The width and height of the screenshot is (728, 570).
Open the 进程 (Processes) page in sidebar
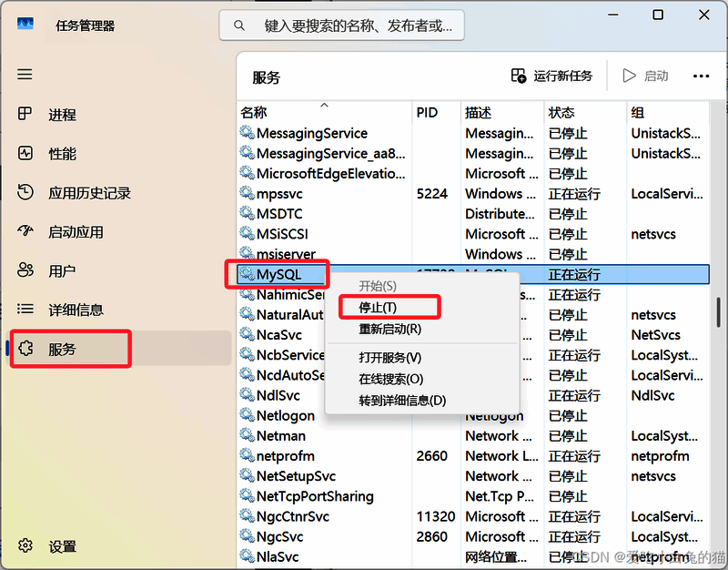pos(53,114)
